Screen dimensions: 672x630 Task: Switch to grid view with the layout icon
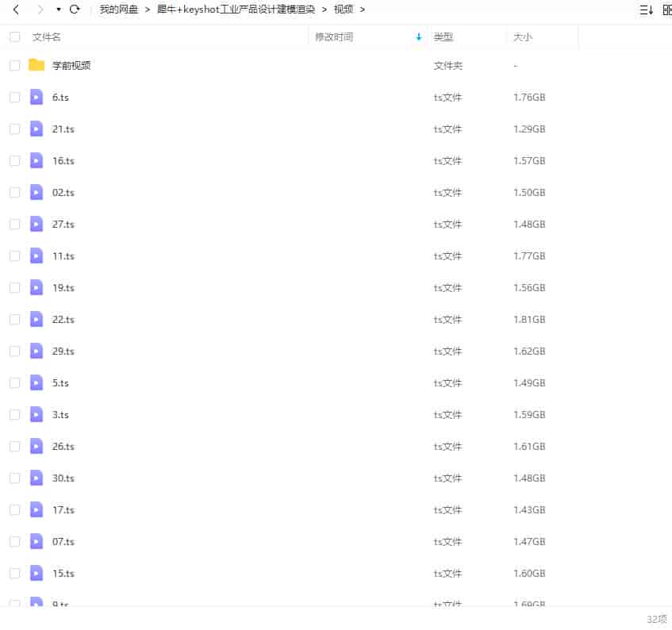click(666, 9)
